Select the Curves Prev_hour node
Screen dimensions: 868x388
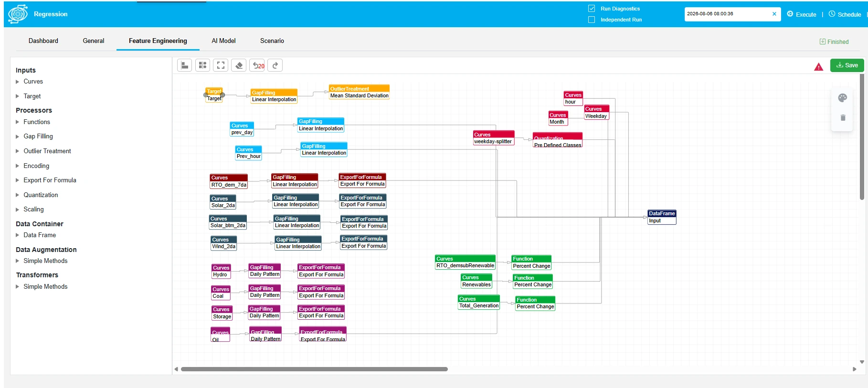(x=248, y=153)
